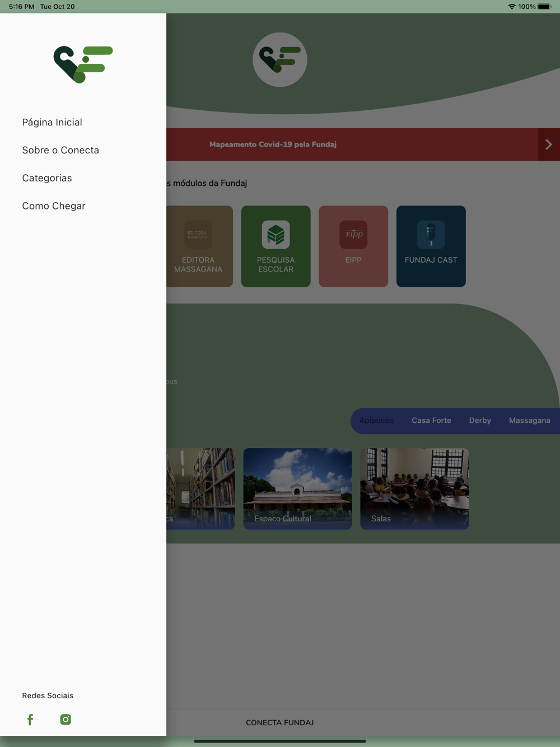Click the Redes Sociais heading
Image resolution: width=560 pixels, height=747 pixels.
point(48,695)
